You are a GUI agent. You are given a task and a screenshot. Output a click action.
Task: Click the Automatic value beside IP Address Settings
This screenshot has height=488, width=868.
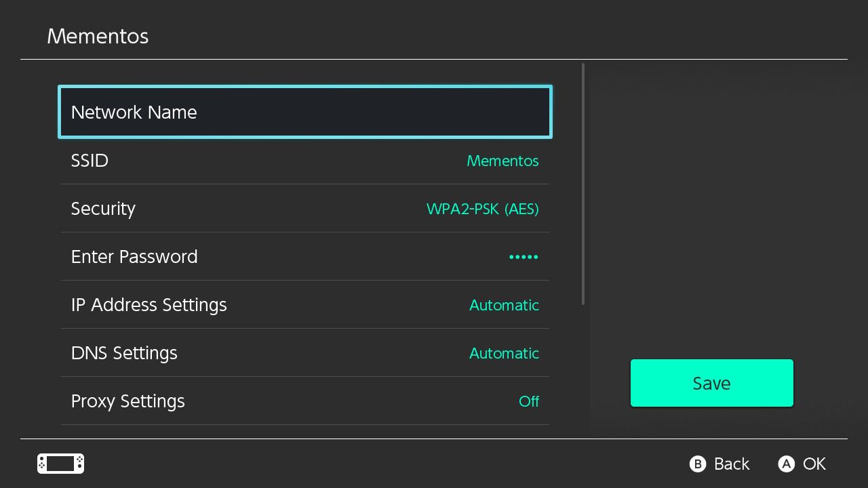(x=504, y=305)
